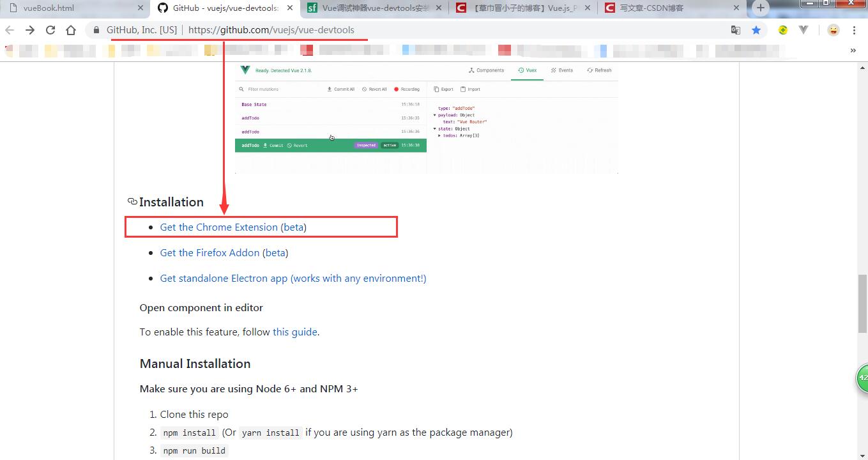The height and width of the screenshot is (460, 868).
Task: Open the beta link after Chrome Extension
Action: point(294,227)
